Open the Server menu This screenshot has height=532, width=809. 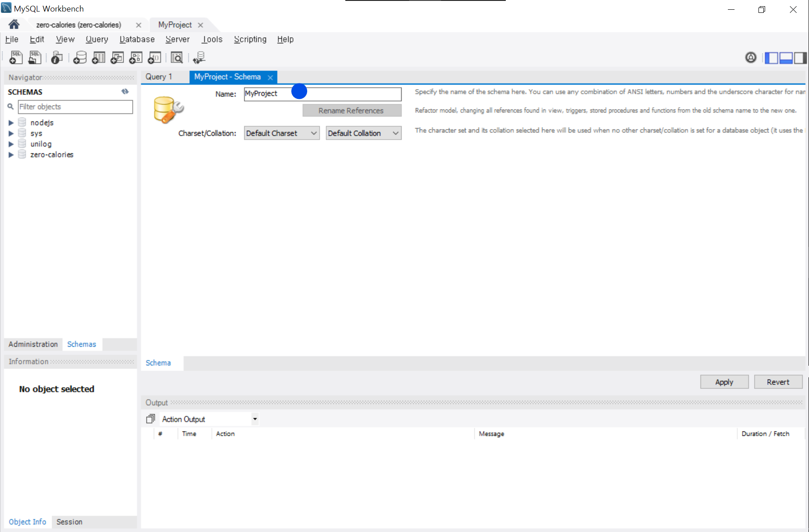177,39
